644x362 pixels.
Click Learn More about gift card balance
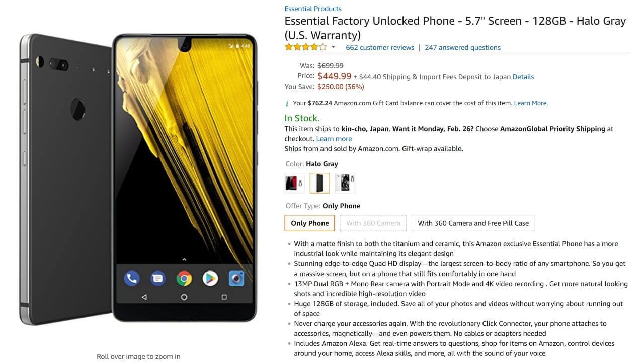coord(531,103)
